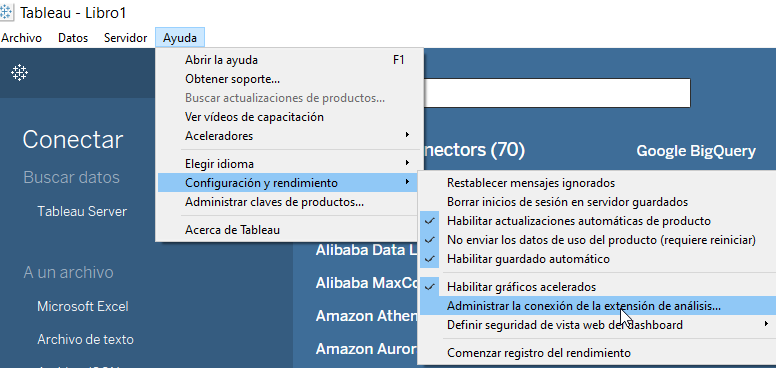
Task: Click the Tableau app icon in title bar
Action: (7, 12)
